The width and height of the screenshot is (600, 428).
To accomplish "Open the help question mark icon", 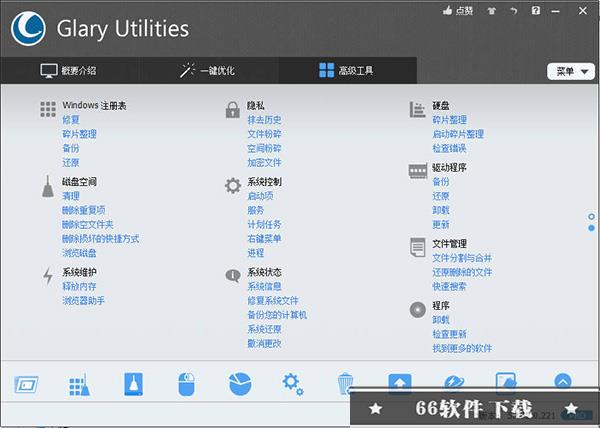I will tap(536, 10).
